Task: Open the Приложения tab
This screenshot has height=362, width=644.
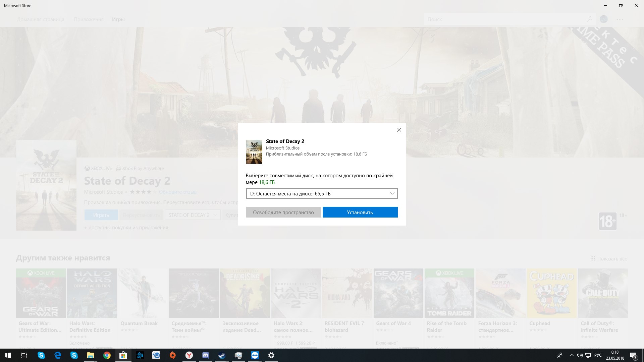Action: tap(89, 19)
